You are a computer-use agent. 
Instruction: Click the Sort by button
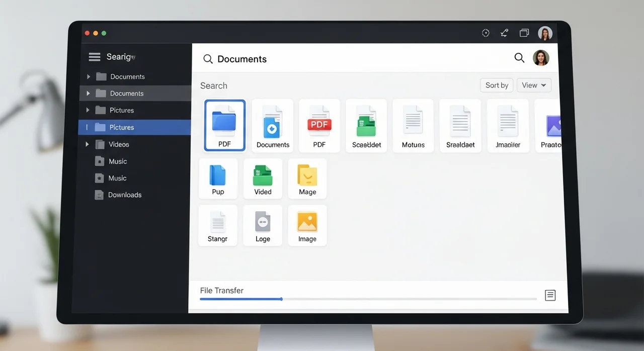[x=497, y=85]
